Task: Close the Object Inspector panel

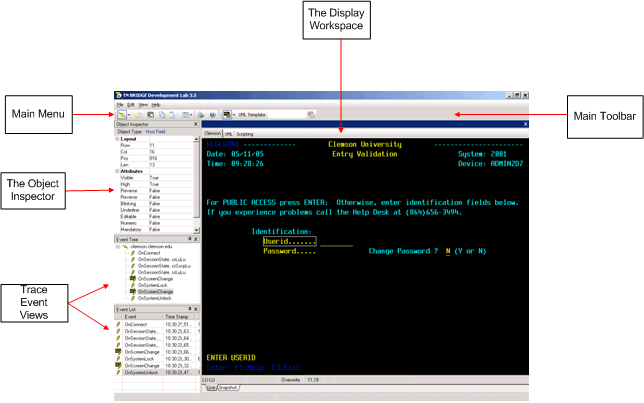Action: click(x=196, y=124)
